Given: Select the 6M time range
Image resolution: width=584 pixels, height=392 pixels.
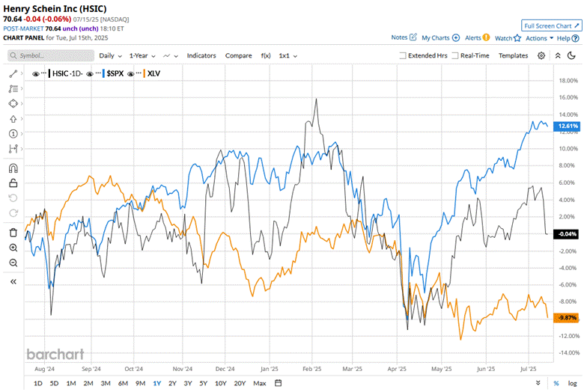Looking at the screenshot, I should coord(123,383).
